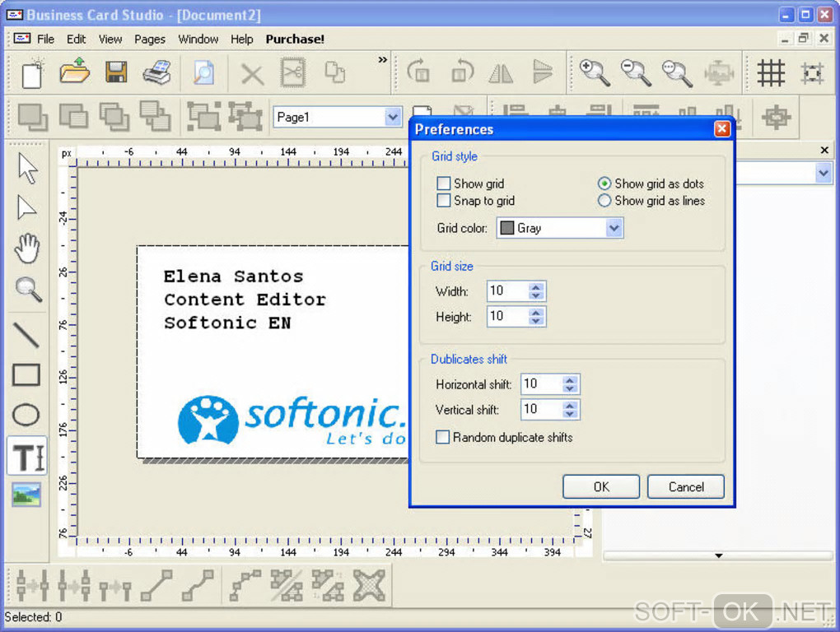Click the group objects icon
The height and width of the screenshot is (632, 840).
click(203, 116)
